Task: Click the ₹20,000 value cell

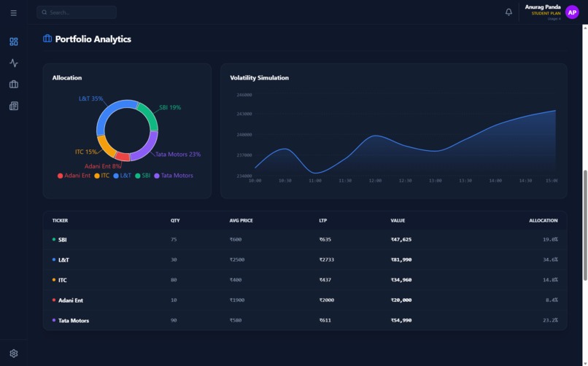Action: tap(401, 300)
